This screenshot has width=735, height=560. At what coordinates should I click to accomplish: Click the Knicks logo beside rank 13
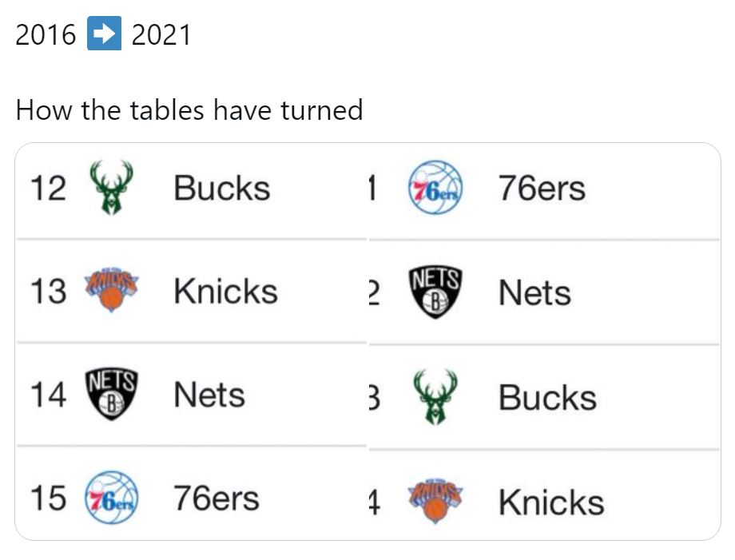112,291
